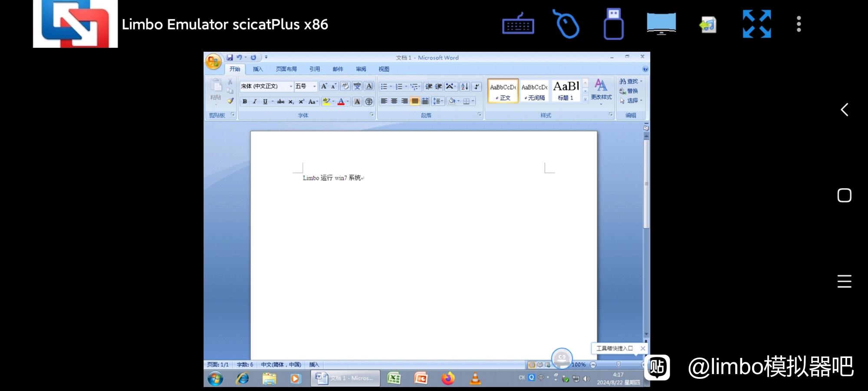The width and height of the screenshot is (868, 391).
Task: Click the Phonetic Guide (wén) icon
Action: click(357, 86)
